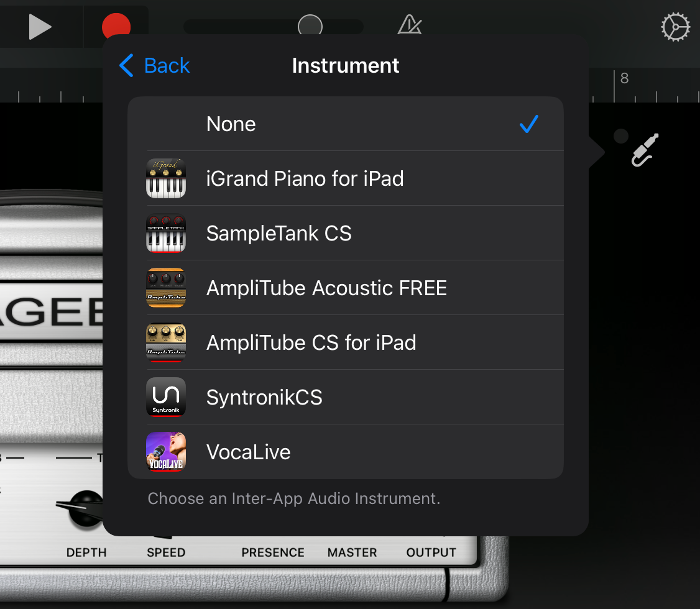Screen dimensions: 700x609
Task: Tap the VocaLive app icon
Action: 166,452
